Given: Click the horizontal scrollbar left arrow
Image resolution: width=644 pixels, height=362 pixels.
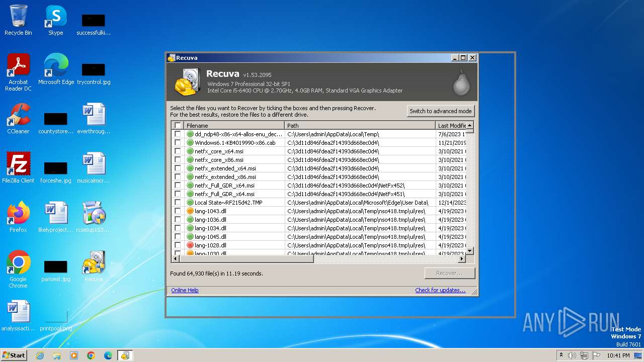Looking at the screenshot, I should [x=176, y=259].
